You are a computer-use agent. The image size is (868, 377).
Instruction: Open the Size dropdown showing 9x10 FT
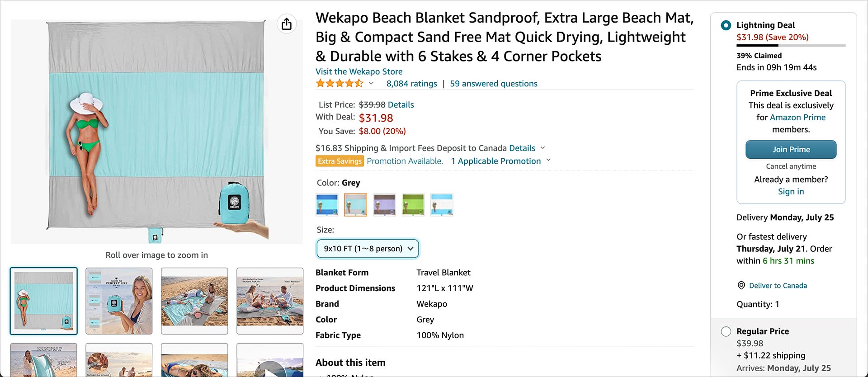coord(367,249)
